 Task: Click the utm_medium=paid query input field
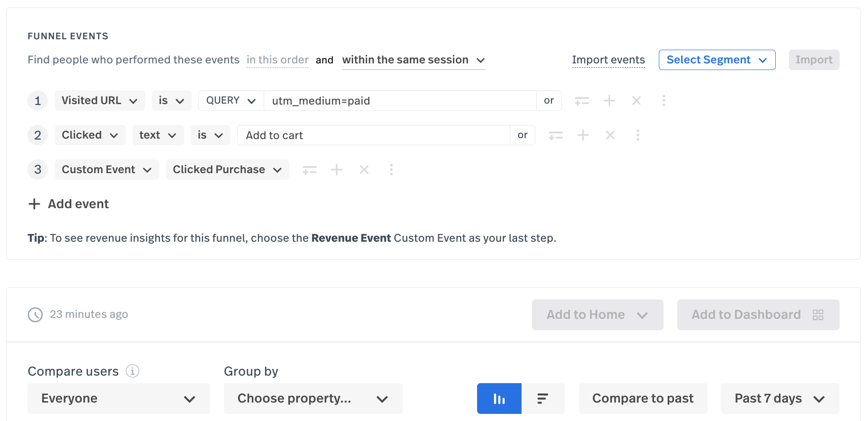click(x=399, y=101)
